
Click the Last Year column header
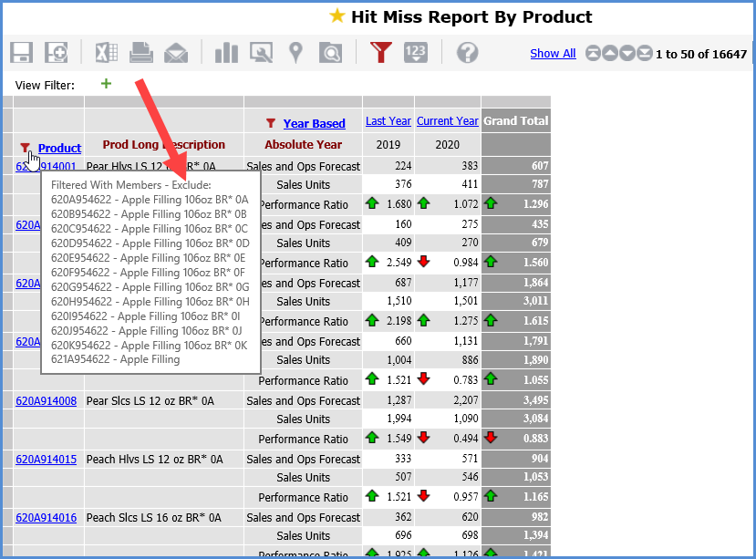pyautogui.click(x=388, y=121)
